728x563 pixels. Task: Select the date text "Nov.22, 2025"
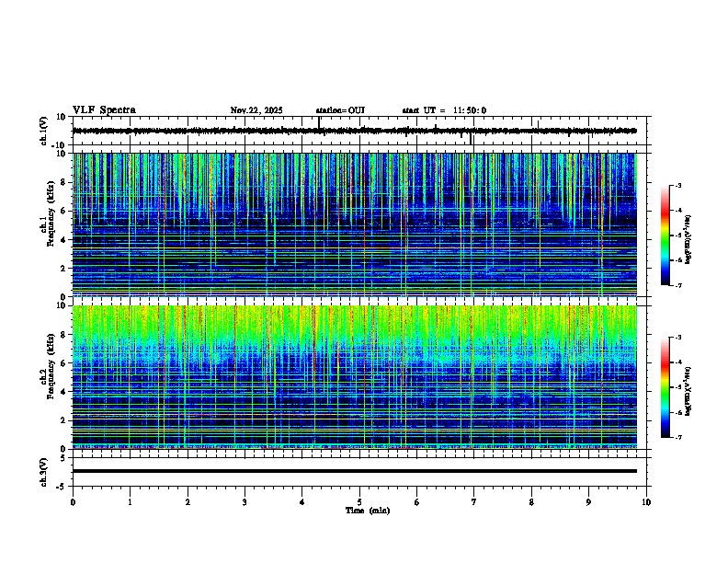(256, 110)
